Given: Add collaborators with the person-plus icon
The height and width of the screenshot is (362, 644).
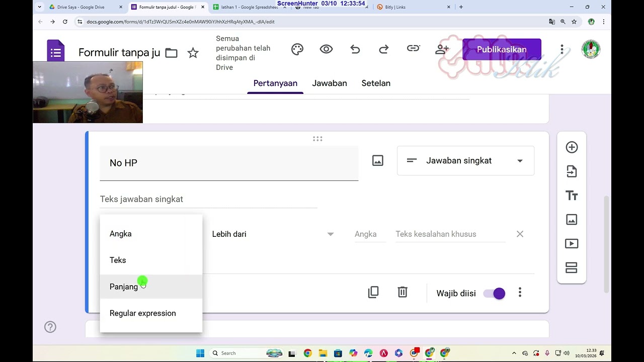Looking at the screenshot, I should (x=442, y=49).
